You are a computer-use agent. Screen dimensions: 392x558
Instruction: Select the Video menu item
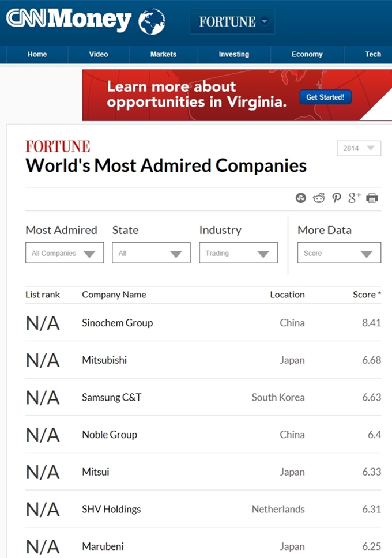99,54
